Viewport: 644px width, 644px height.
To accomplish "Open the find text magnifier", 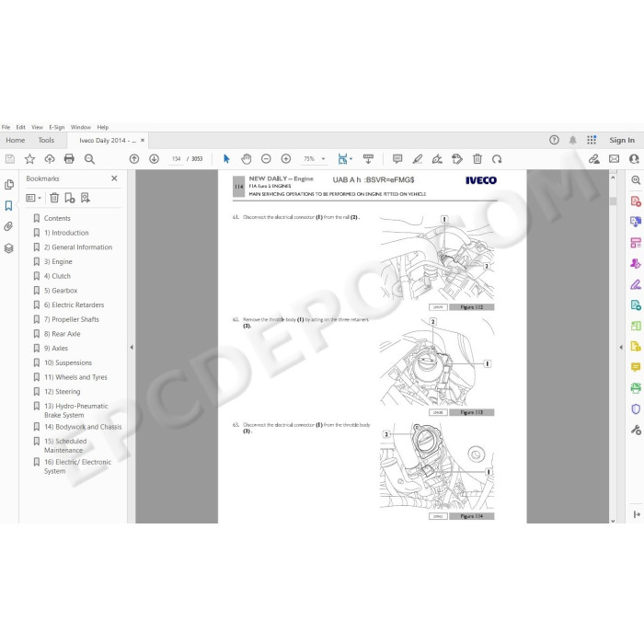I will [89, 159].
